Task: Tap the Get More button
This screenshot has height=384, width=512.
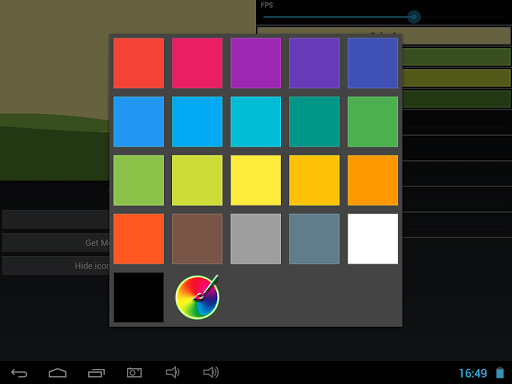Action: [x=56, y=243]
